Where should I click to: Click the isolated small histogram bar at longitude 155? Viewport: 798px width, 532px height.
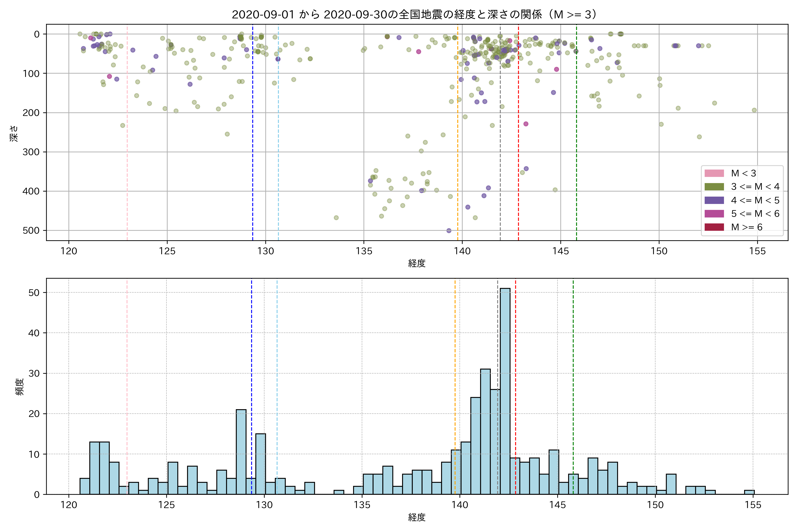pyautogui.click(x=749, y=492)
